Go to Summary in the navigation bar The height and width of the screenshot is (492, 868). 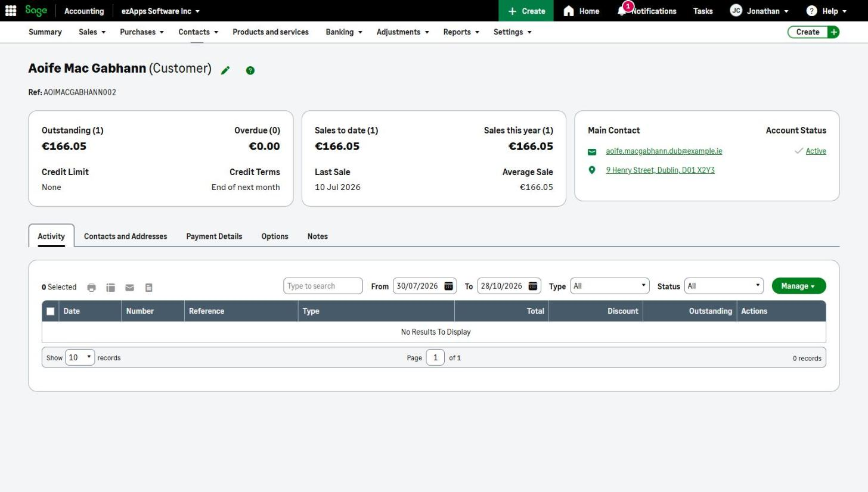(x=45, y=32)
